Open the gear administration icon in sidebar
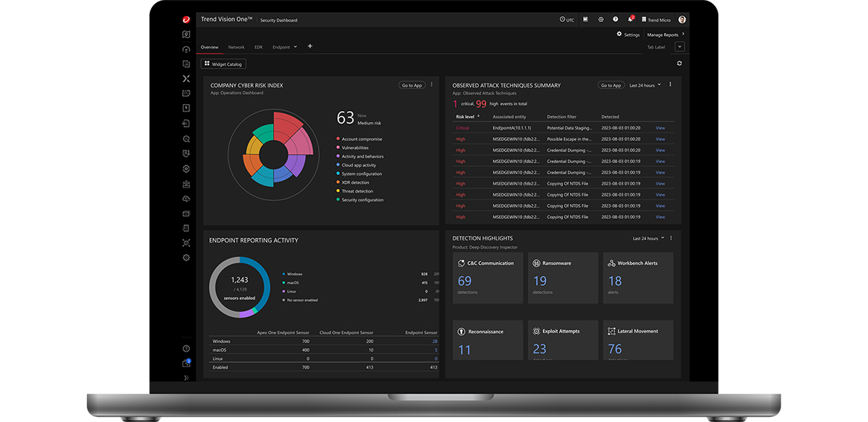This screenshot has height=422, width=868. [186, 258]
